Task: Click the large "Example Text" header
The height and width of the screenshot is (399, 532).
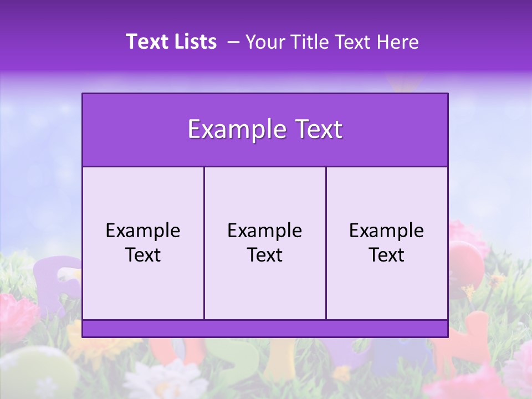Action: click(x=265, y=130)
